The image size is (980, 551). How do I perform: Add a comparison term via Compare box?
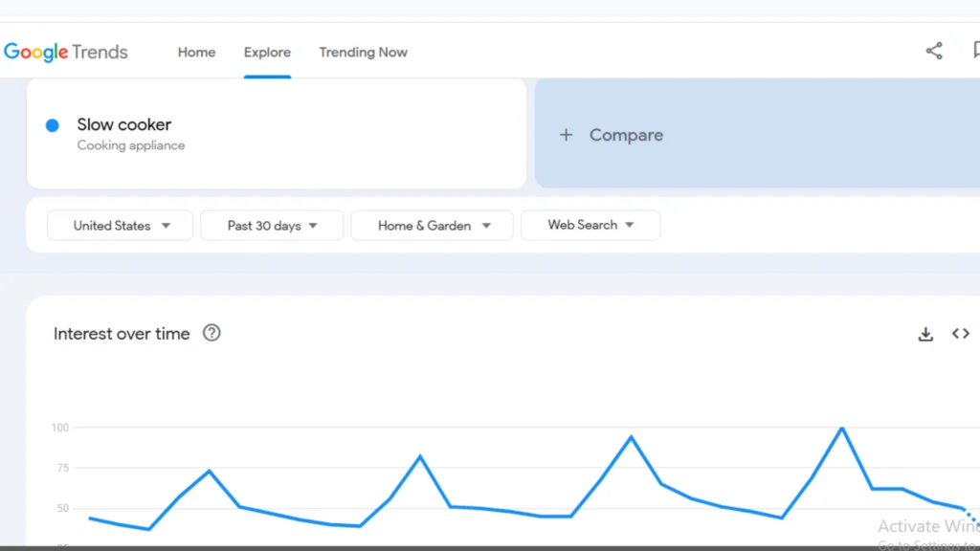(626, 135)
